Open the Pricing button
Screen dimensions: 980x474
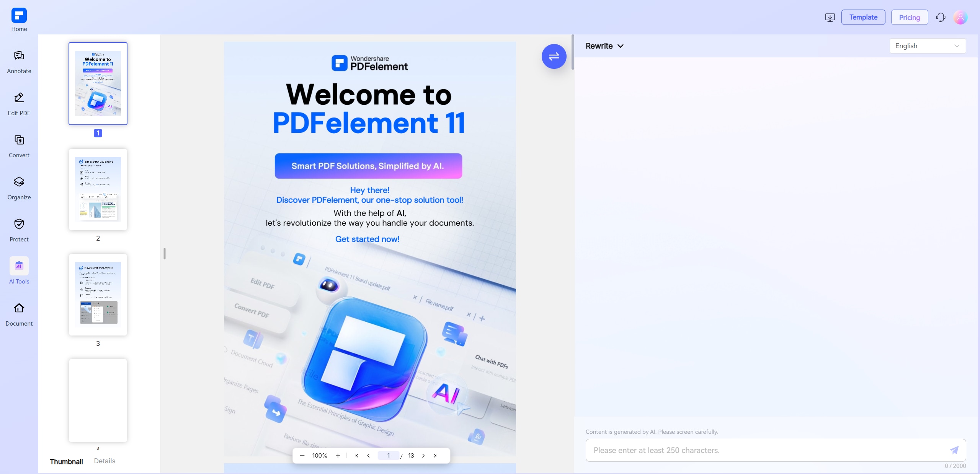pos(909,17)
